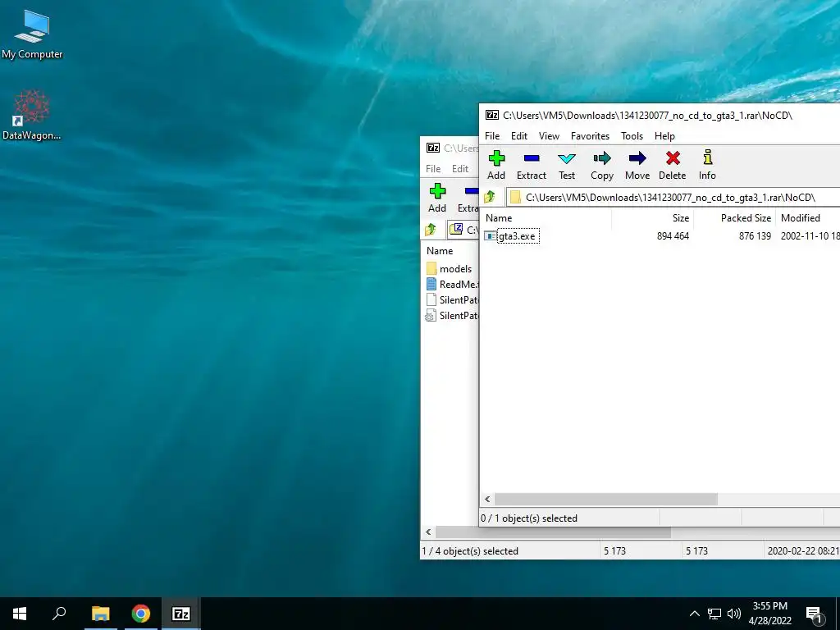Click the 7-Zip taskbar button
The image size is (840, 630).
[181, 614]
